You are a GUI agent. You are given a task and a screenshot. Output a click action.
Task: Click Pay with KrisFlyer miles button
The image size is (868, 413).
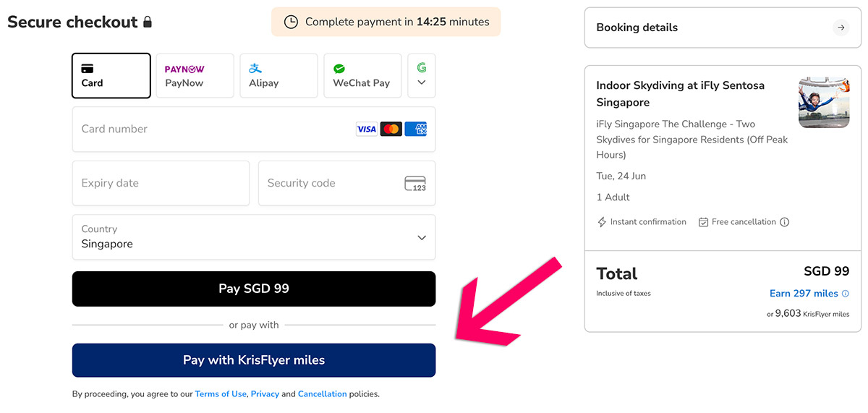point(254,360)
